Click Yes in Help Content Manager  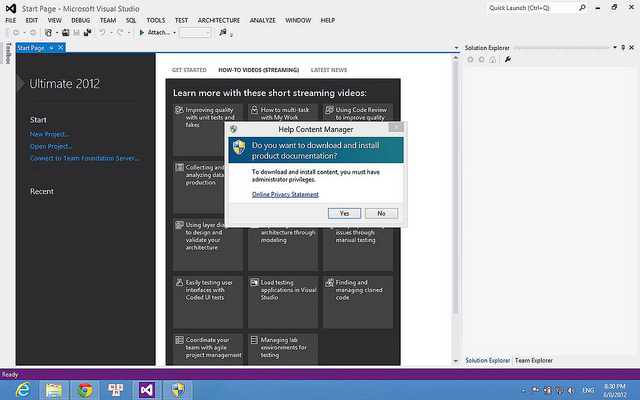[344, 213]
